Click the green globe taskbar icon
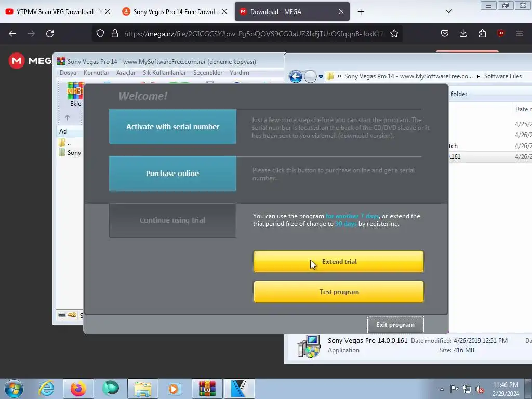Viewport: 532px width, 399px height. click(111, 389)
